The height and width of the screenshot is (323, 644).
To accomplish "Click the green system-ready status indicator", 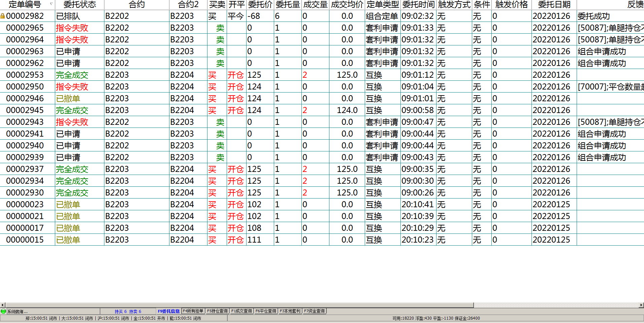I will click(x=3, y=311).
